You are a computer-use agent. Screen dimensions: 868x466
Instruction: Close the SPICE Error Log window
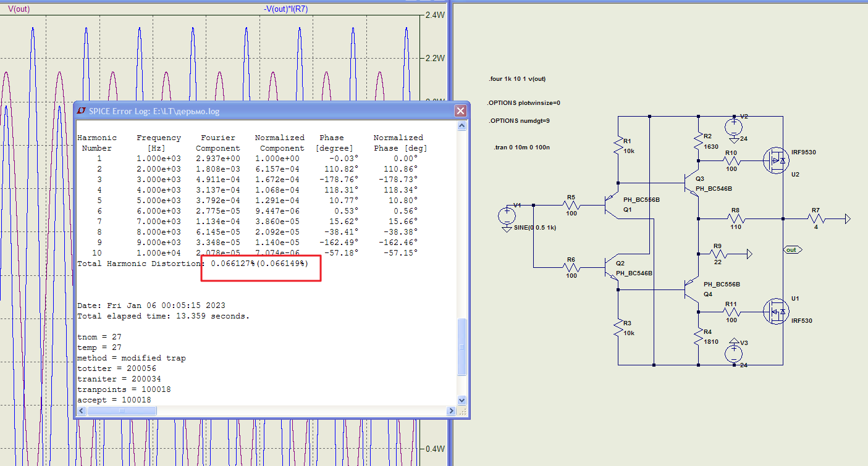click(460, 111)
